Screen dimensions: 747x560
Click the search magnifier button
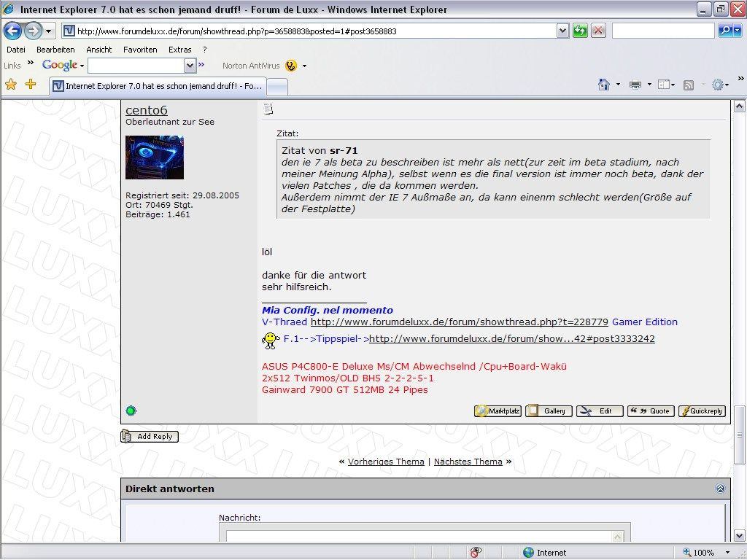pos(726,31)
